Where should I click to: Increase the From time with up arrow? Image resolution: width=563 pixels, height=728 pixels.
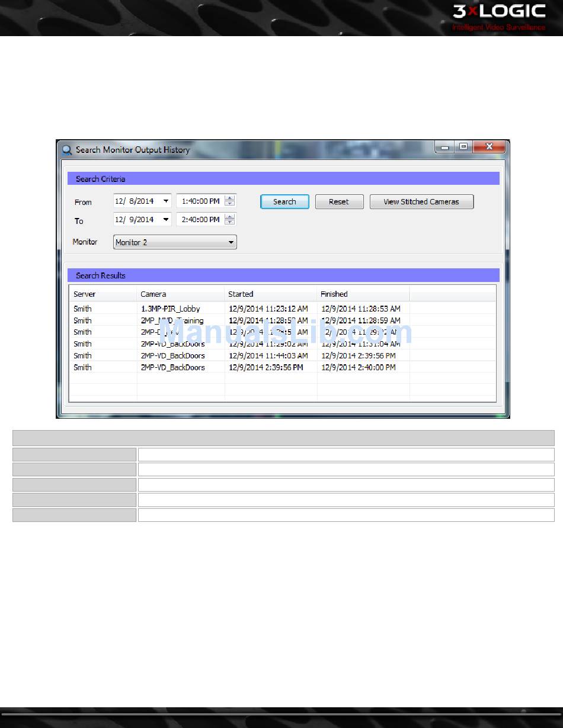click(x=230, y=198)
